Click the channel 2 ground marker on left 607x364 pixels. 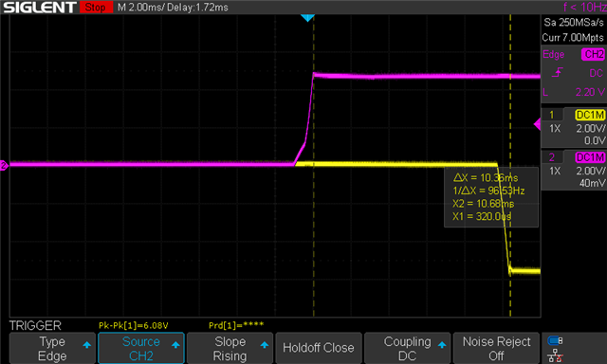[x=4, y=166]
